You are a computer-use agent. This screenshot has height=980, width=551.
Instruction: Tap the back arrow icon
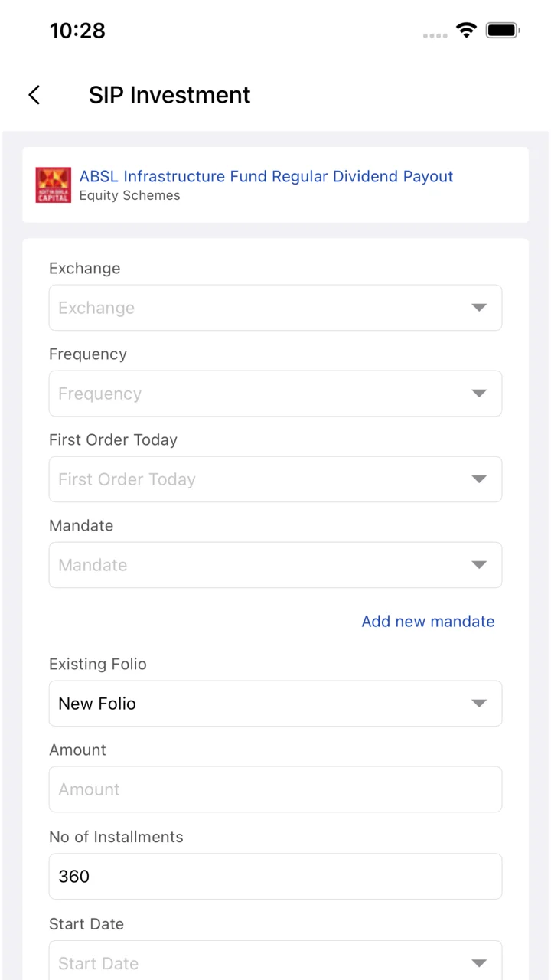coord(34,95)
